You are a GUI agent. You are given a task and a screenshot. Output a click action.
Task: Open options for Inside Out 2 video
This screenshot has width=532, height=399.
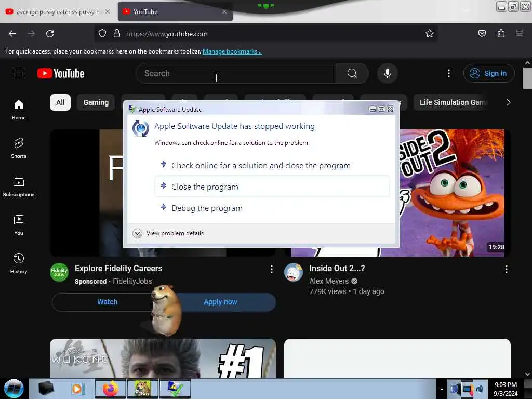[x=506, y=269]
